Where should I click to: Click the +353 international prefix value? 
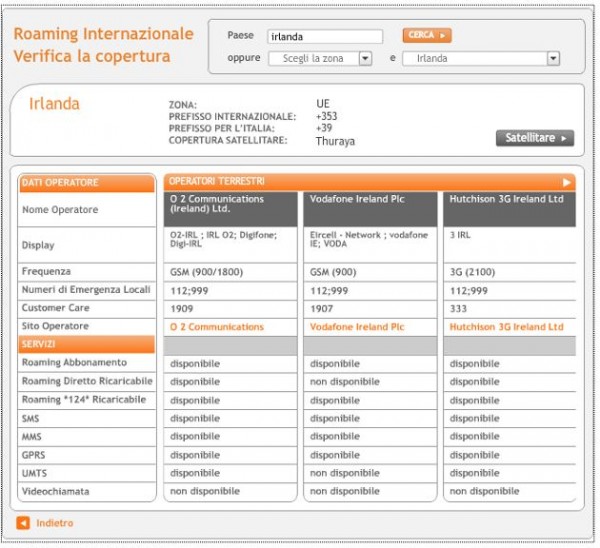[326, 116]
